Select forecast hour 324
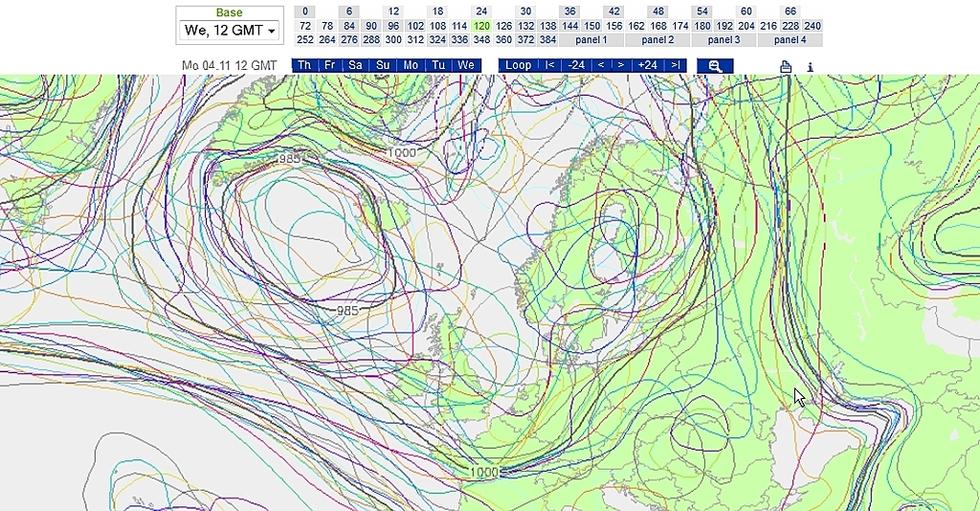This screenshot has height=511, width=980. click(437, 39)
